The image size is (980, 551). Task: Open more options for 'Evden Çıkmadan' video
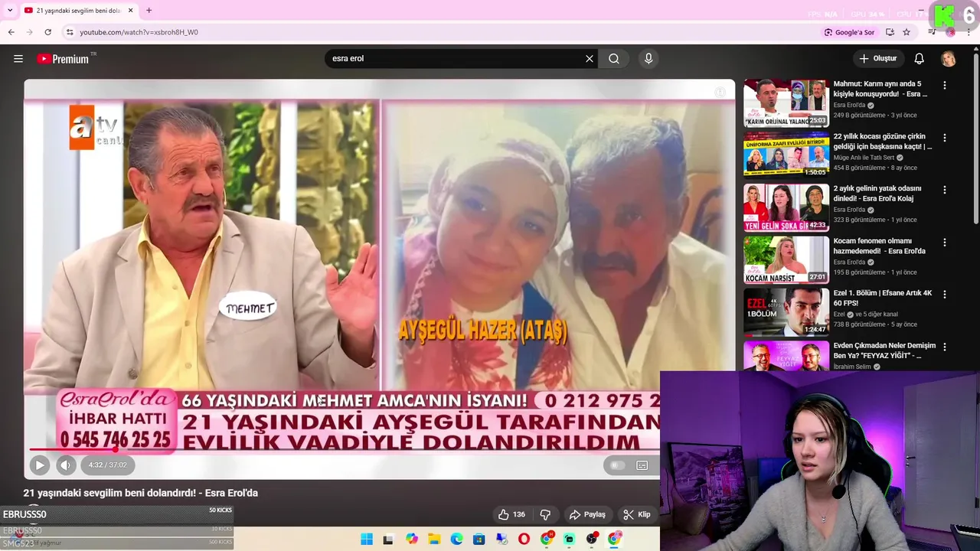(945, 347)
